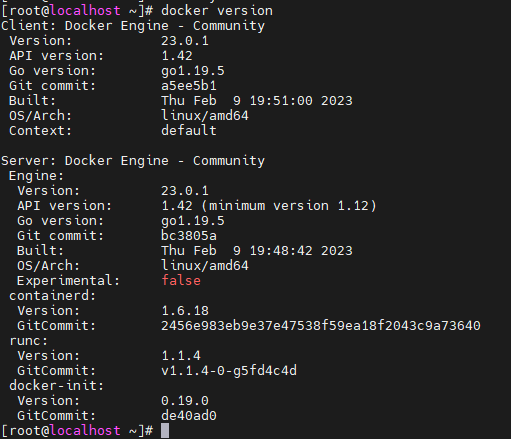Click the client Context value 'default'
This screenshot has width=511, height=439.
pos(189,131)
